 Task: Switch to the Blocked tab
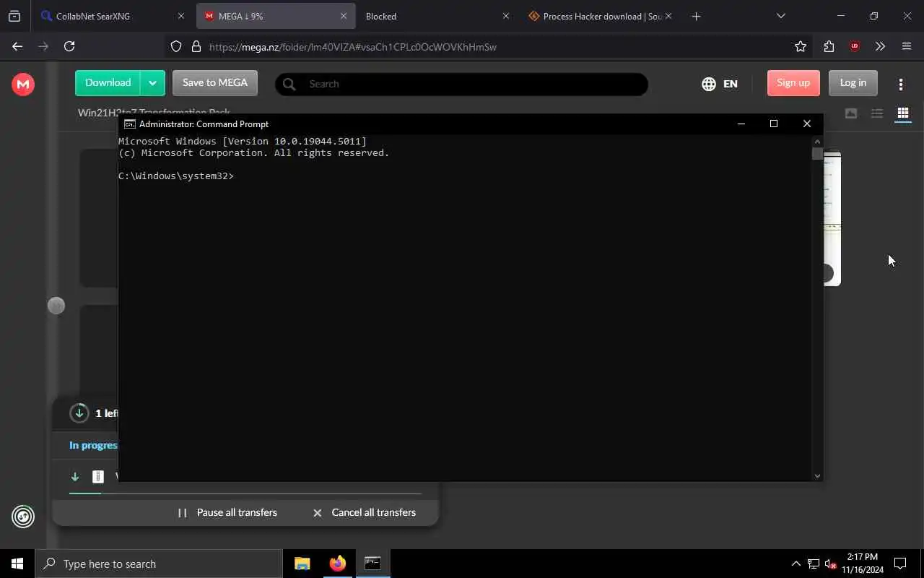pos(436,16)
